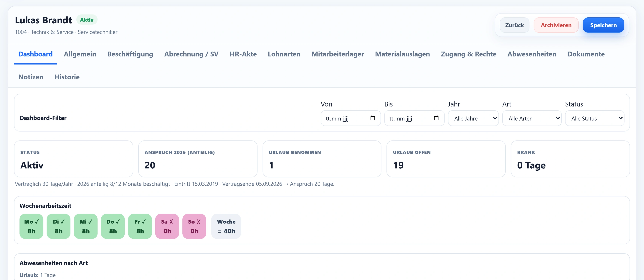Open the Allgemein tab
This screenshot has height=280, width=644.
(80, 54)
